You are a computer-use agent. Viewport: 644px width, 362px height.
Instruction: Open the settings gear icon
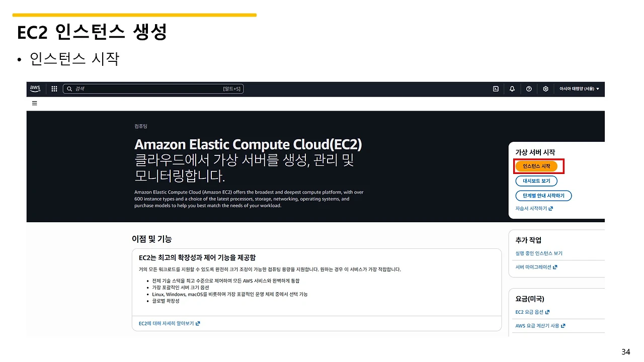click(x=545, y=89)
